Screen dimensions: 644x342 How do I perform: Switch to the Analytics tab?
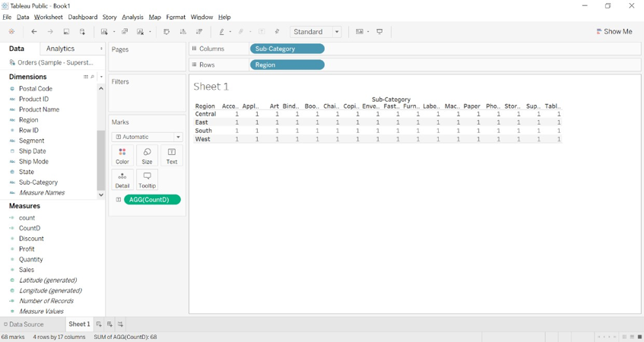(x=60, y=49)
